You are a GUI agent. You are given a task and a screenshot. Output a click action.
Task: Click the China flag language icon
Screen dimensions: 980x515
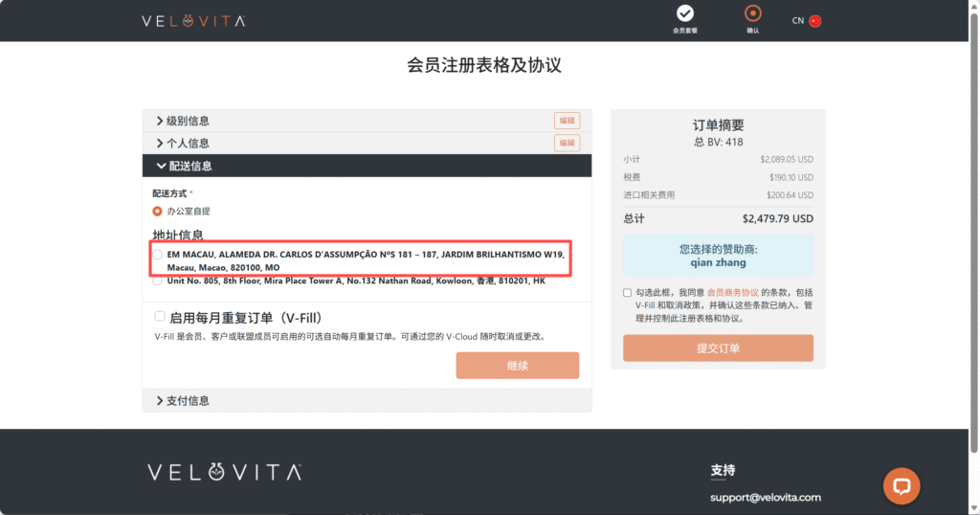[x=815, y=21]
